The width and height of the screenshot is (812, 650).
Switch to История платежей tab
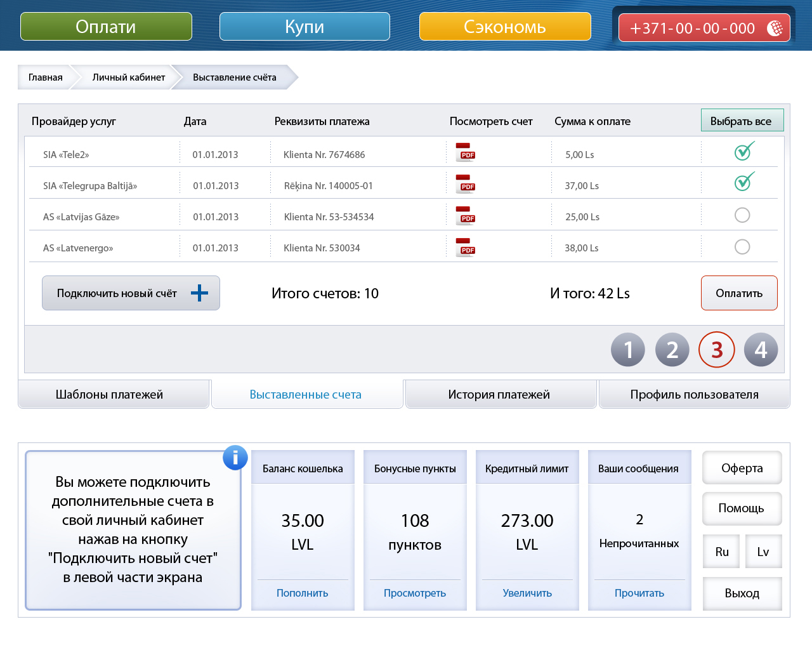coord(501,394)
